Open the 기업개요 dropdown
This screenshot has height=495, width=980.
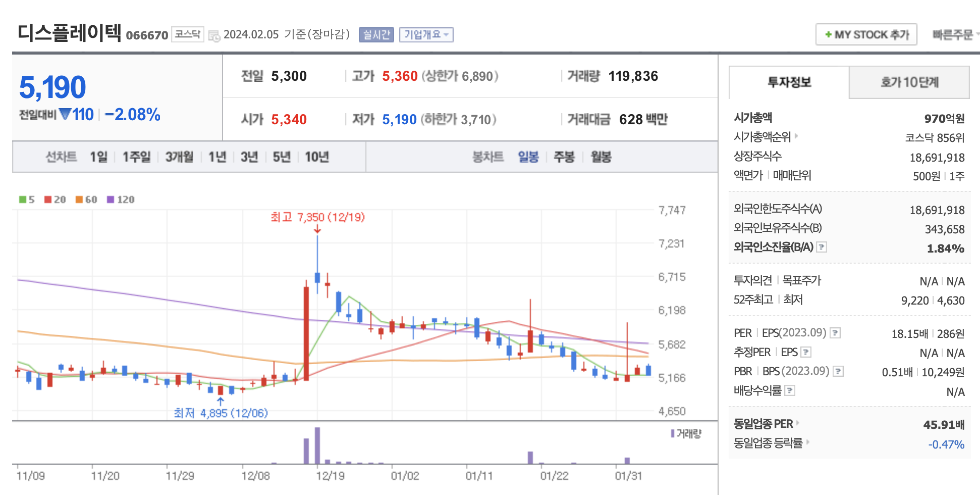pos(426,35)
